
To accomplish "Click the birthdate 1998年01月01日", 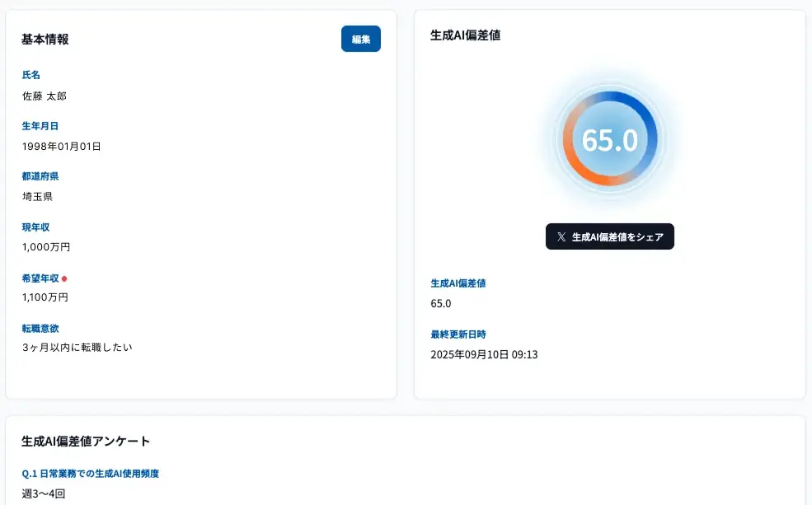I will click(x=61, y=146).
